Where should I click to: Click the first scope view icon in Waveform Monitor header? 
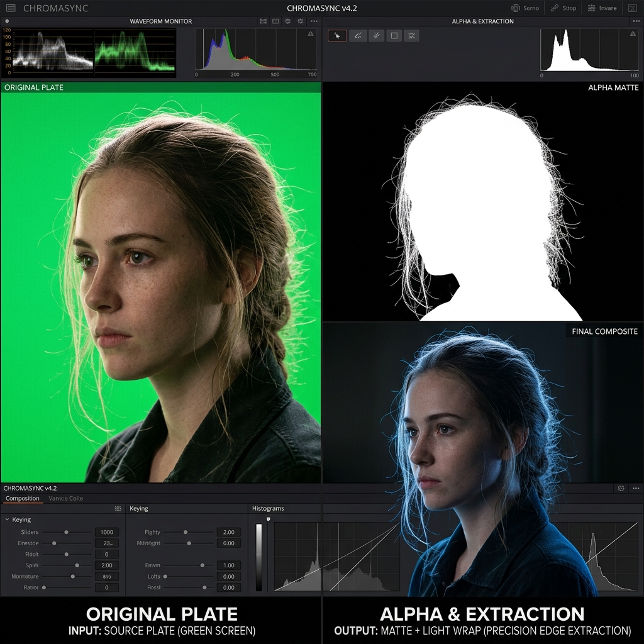[x=264, y=21]
